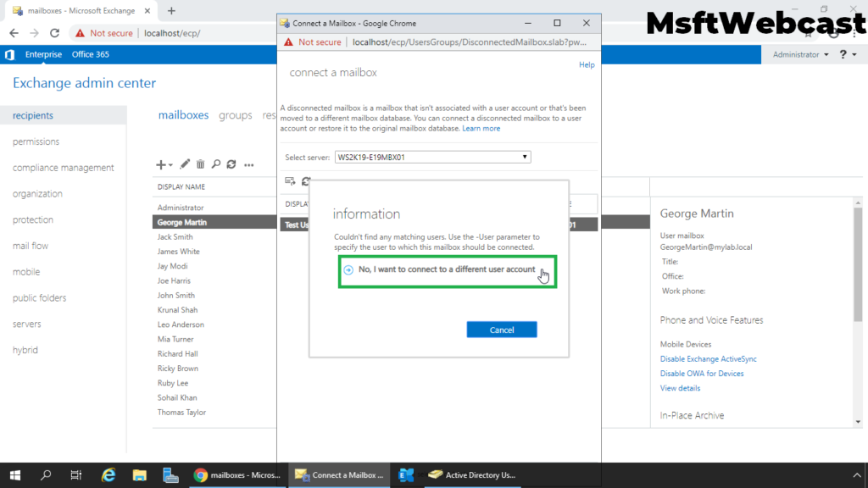Select the Jack Smith mailbox row

pos(214,237)
